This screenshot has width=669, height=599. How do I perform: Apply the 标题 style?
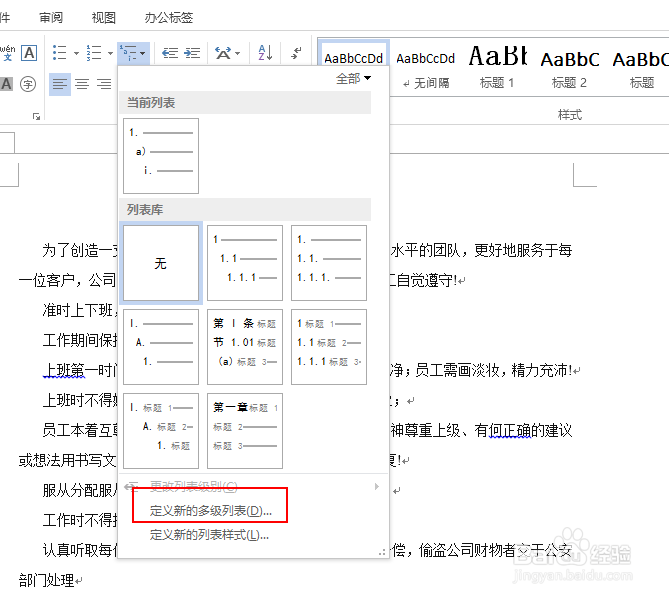pos(641,68)
